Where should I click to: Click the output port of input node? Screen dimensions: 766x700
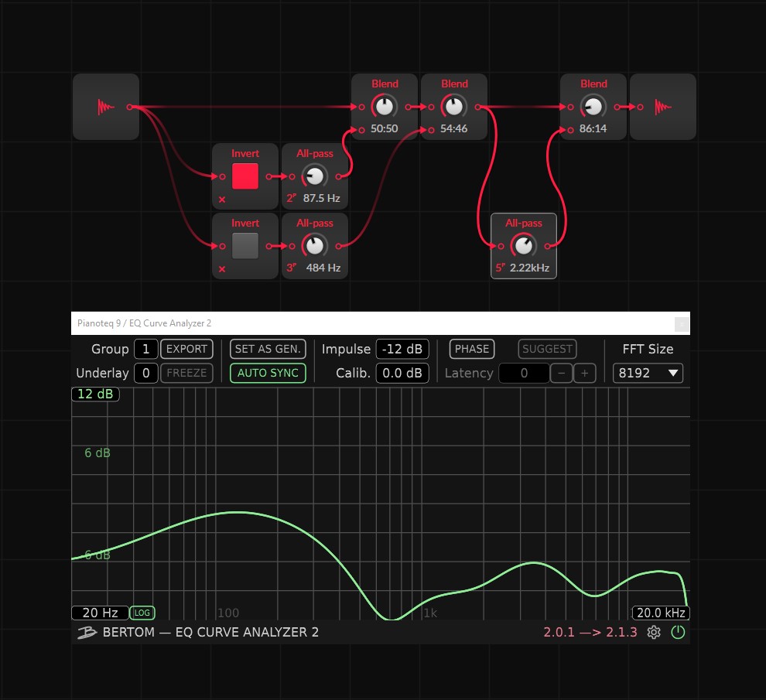tap(129, 107)
